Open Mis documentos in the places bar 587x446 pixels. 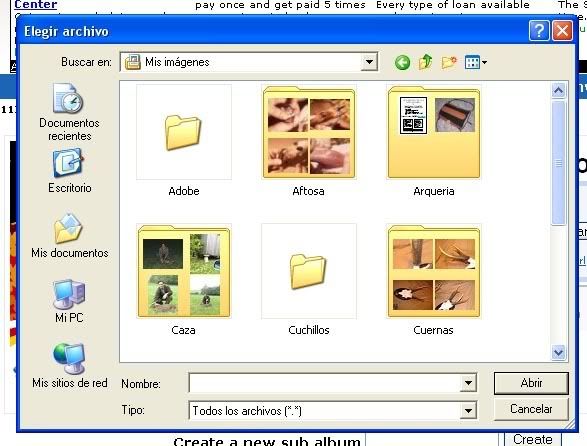pyautogui.click(x=70, y=236)
